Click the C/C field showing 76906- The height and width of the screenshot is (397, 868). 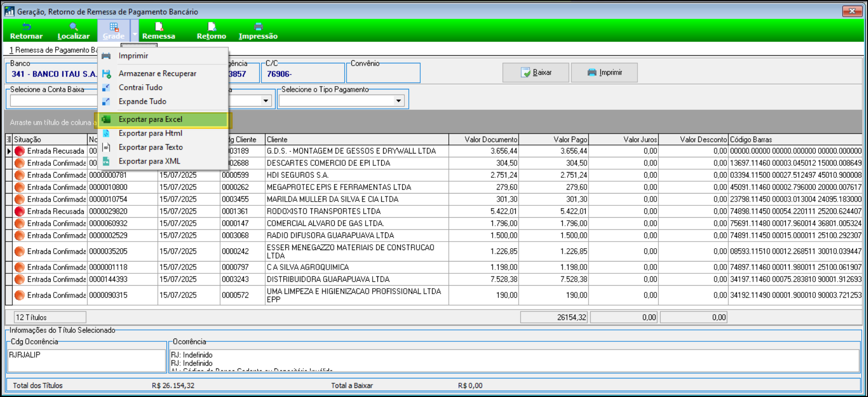click(x=303, y=74)
